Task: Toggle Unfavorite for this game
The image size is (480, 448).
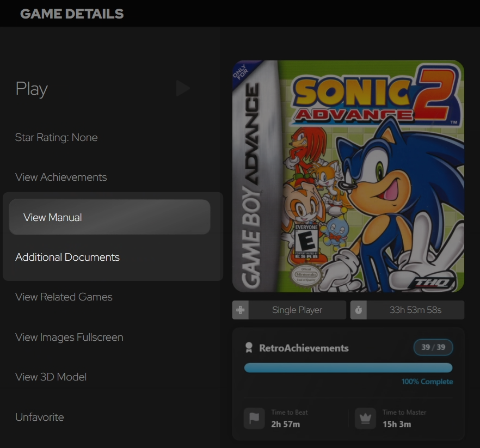Action: pos(40,417)
